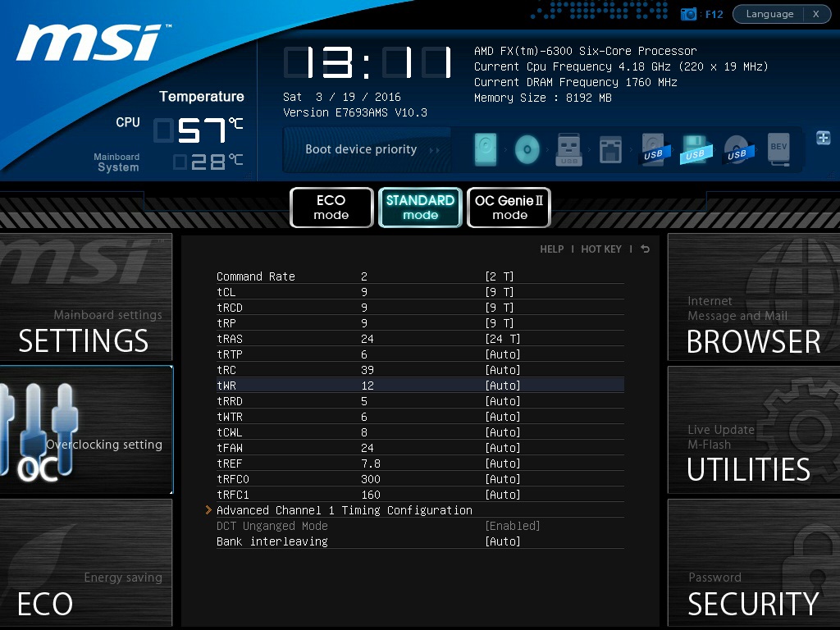Open the SETTINGS mainboard section
840x630 pixels.
click(x=85, y=297)
